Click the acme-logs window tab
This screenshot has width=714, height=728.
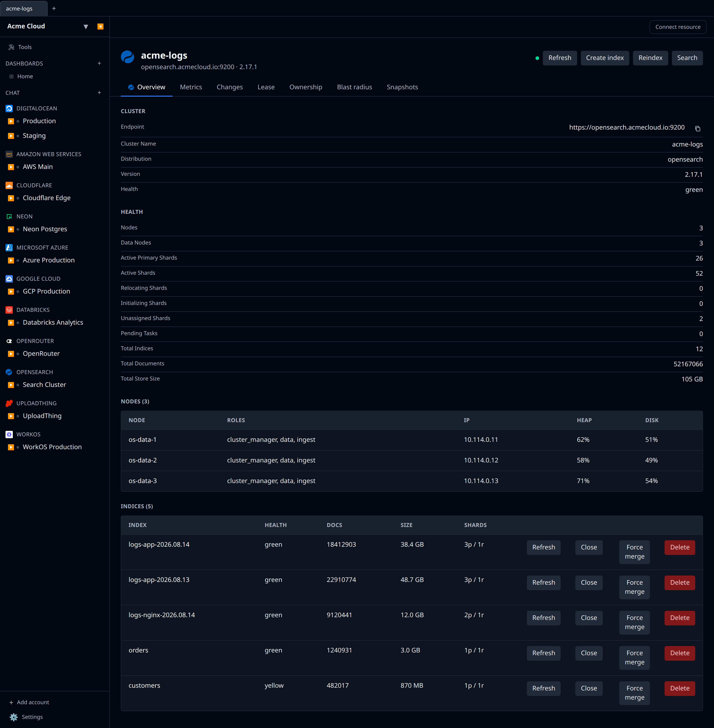coord(24,8)
